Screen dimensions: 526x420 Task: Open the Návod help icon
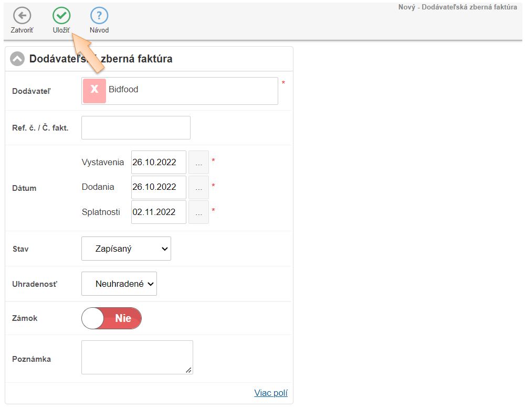[x=99, y=16]
